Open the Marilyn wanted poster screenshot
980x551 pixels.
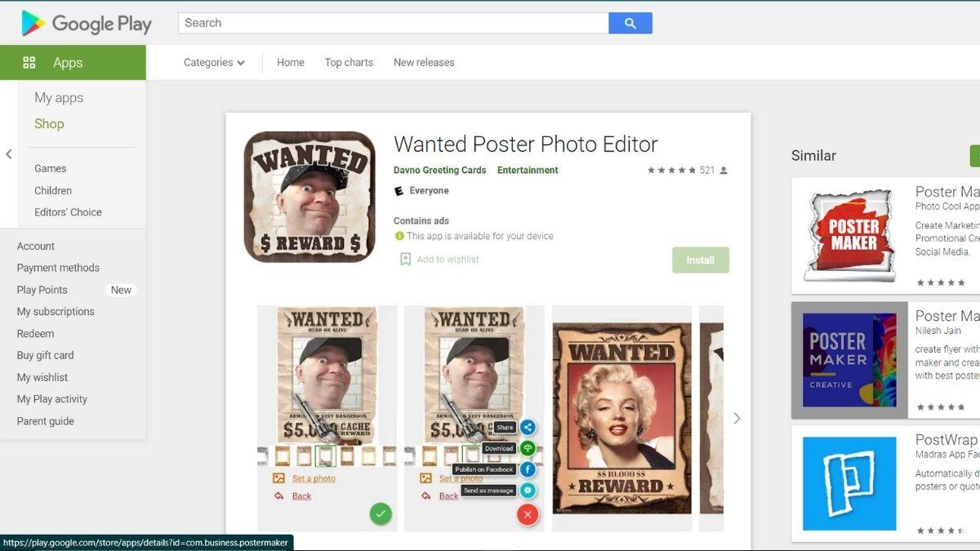point(622,418)
